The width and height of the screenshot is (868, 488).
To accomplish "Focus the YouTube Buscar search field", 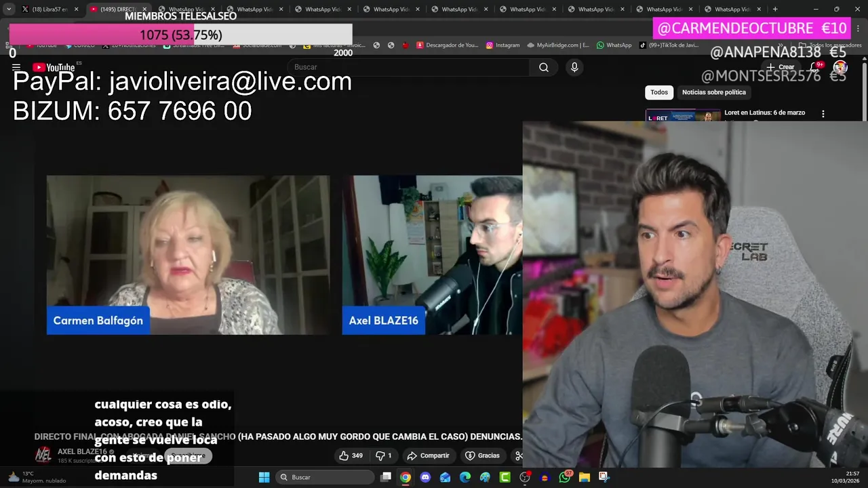I will (409, 67).
